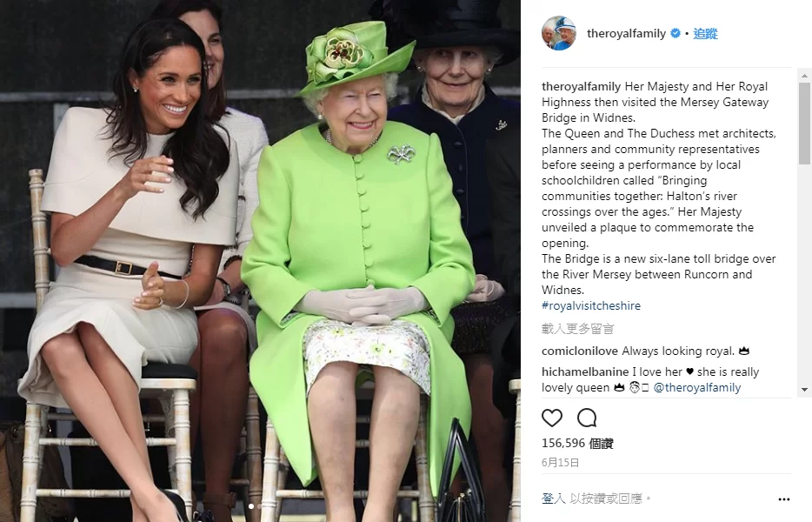
Task: Click the blue verified badge
Action: (x=676, y=33)
